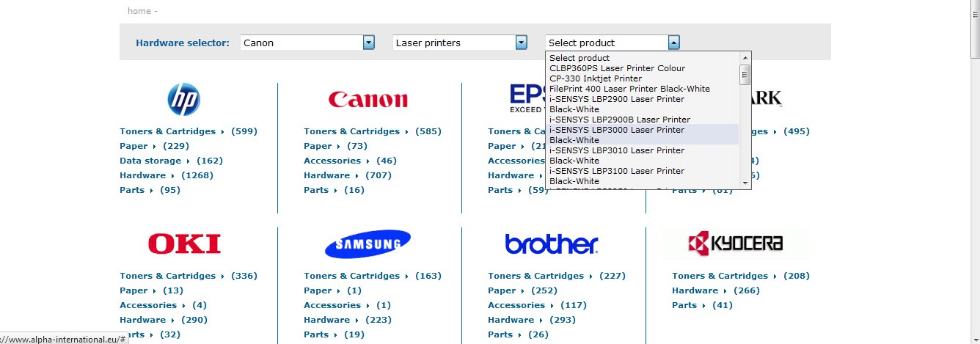Go to the home breadcrumb link
Image resolution: width=980 pixels, height=344 pixels.
[x=139, y=11]
